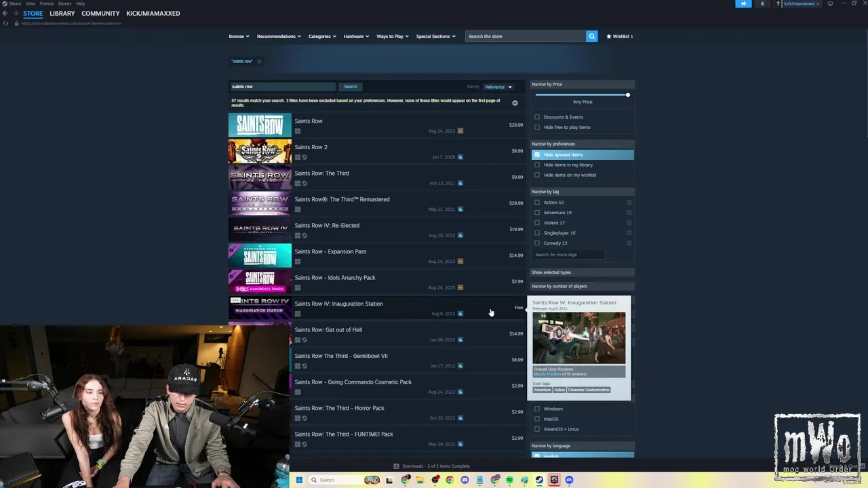
Task: Open Sort by Relevance dropdown
Action: [x=498, y=87]
